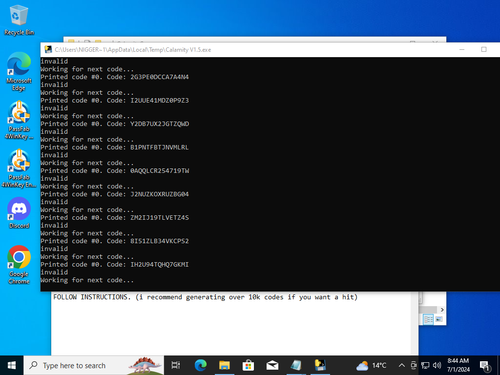This screenshot has width=500, height=375.
Task: Click the console line with code ZM2IJ19TLVETZ4S
Action: 115,218
